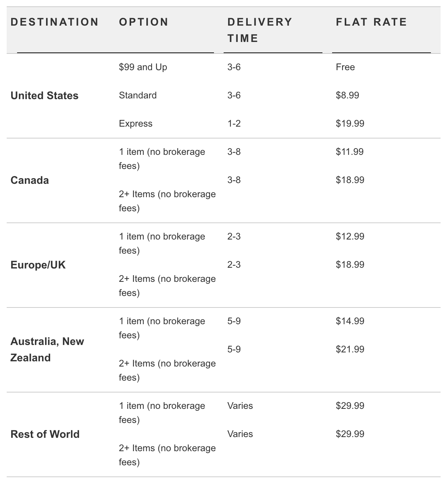Click the $12.99 Europe/UK rate

coord(350,237)
